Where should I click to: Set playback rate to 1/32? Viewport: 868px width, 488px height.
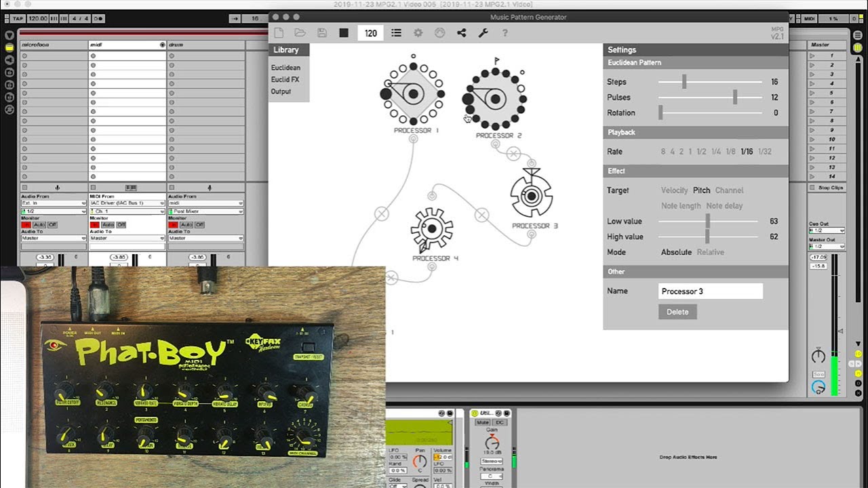765,152
